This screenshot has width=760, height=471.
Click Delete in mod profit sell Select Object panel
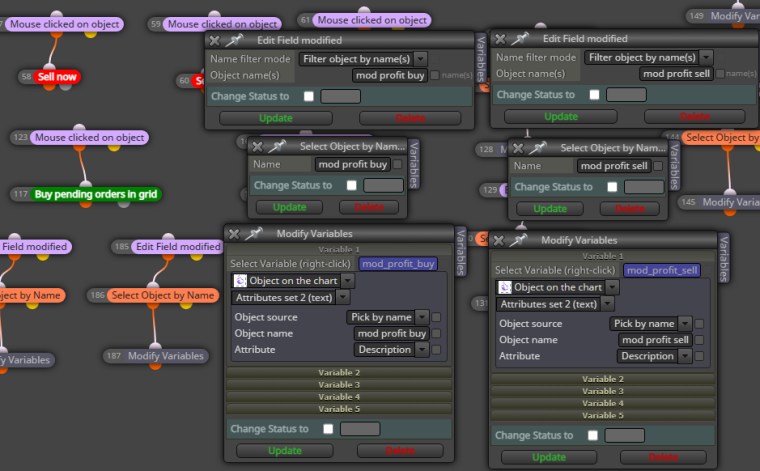tap(630, 208)
